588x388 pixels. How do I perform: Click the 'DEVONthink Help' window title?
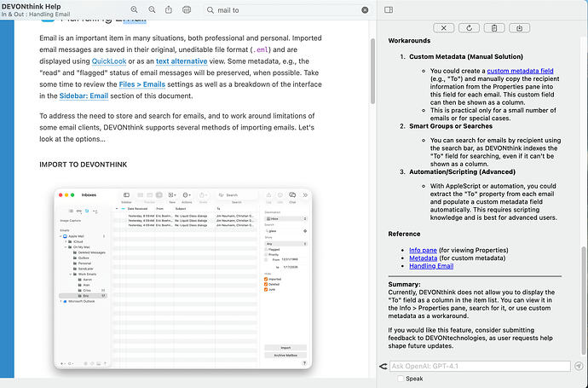click(32, 6)
